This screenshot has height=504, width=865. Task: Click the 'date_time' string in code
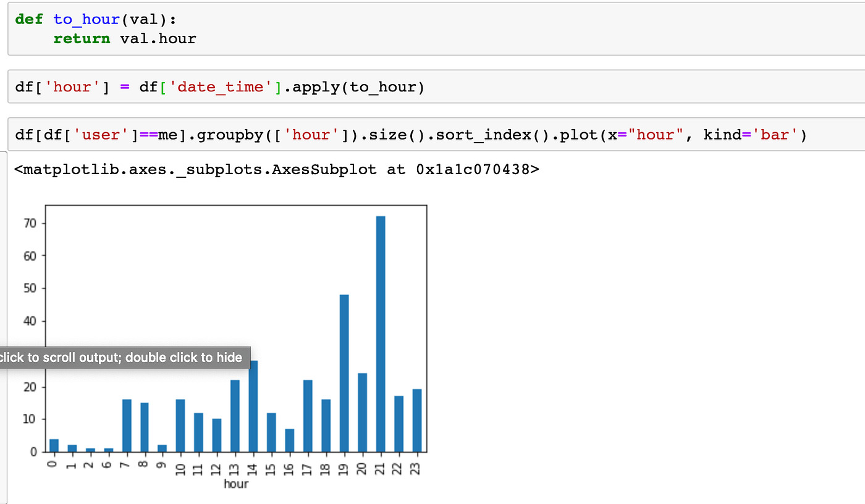coord(226,87)
